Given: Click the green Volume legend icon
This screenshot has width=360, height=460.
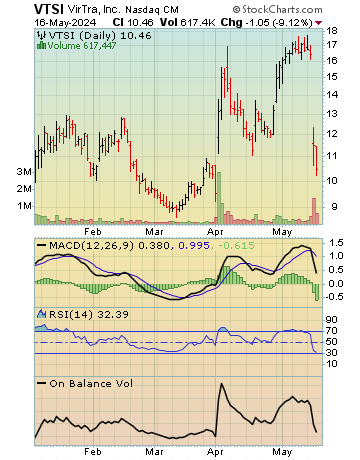Looking at the screenshot, I should click(41, 45).
